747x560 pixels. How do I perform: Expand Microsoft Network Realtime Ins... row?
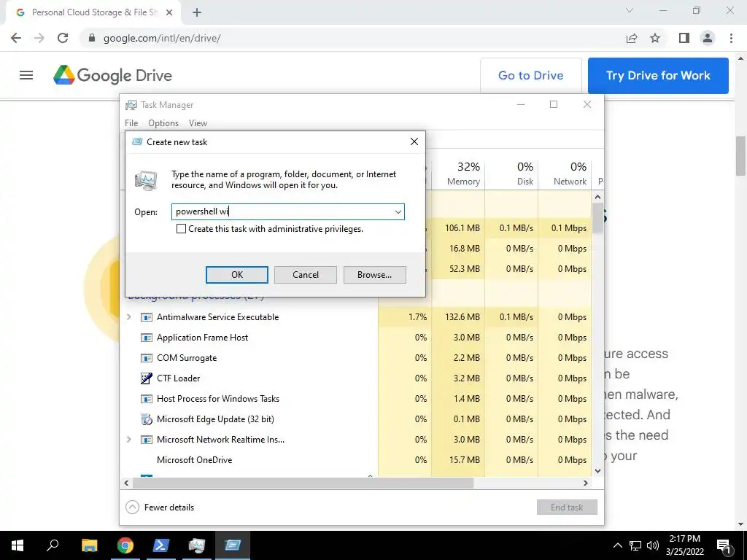coord(128,439)
